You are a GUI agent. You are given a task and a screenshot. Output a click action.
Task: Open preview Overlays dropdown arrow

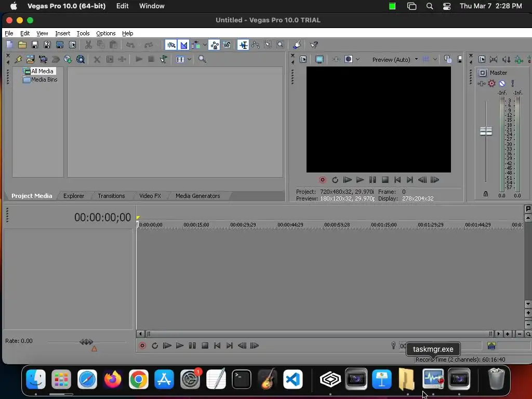click(435, 59)
